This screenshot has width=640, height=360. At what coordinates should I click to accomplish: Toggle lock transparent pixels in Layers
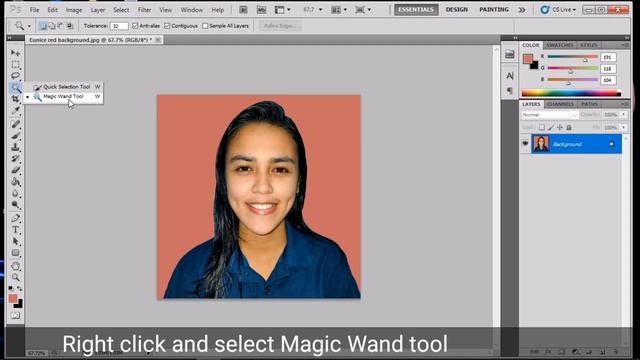[542, 127]
